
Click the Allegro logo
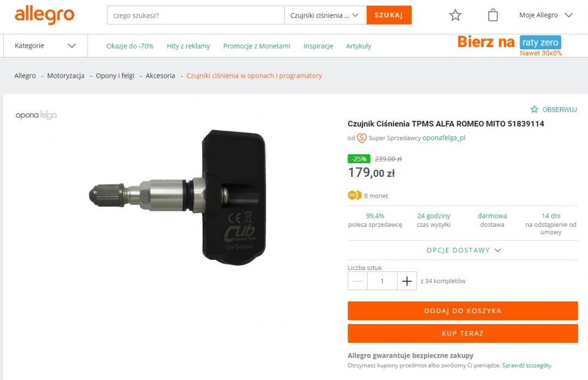click(44, 15)
